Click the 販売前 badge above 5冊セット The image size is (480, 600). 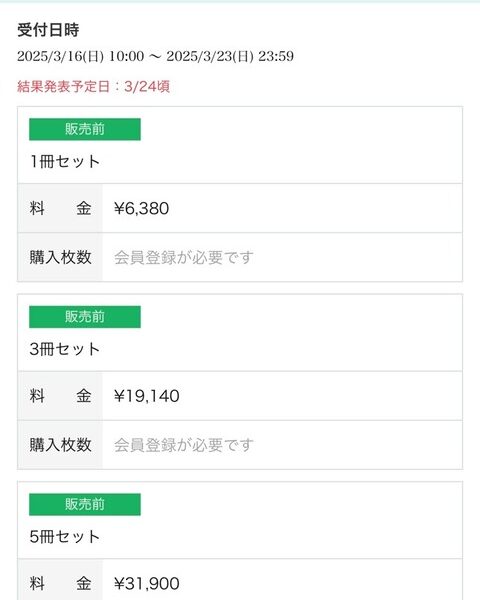click(85, 504)
